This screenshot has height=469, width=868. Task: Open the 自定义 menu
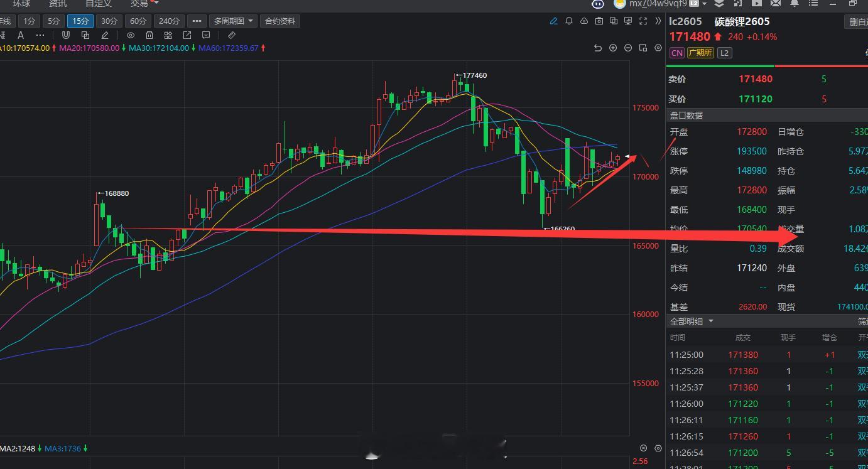click(99, 3)
